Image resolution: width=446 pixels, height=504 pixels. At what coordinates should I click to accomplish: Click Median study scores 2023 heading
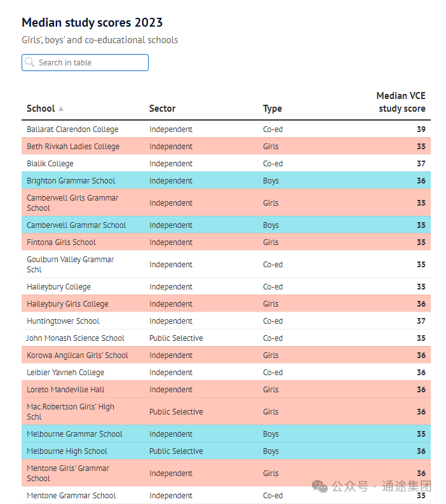92,22
